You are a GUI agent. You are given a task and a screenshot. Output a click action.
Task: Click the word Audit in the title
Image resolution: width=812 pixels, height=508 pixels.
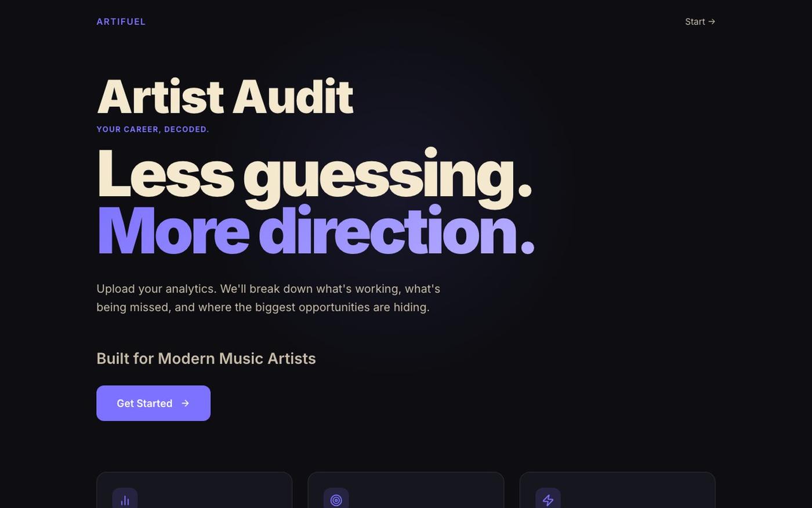pyautogui.click(x=293, y=96)
